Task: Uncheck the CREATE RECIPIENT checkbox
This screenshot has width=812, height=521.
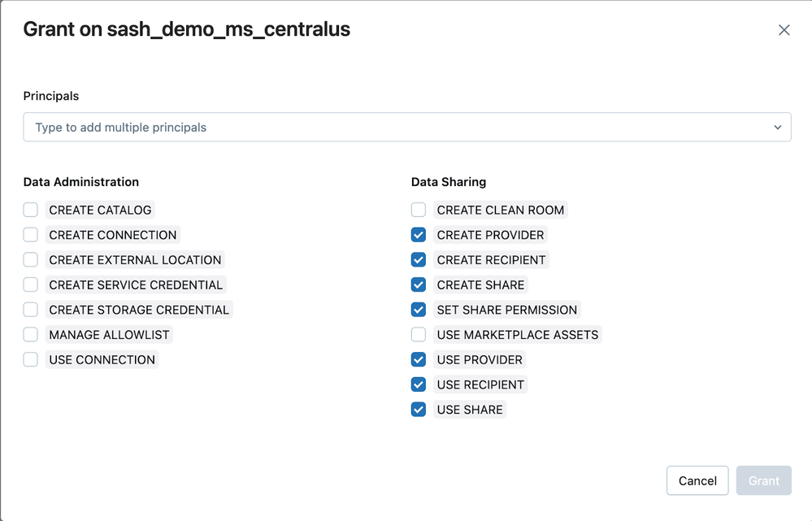Action: pyautogui.click(x=419, y=260)
